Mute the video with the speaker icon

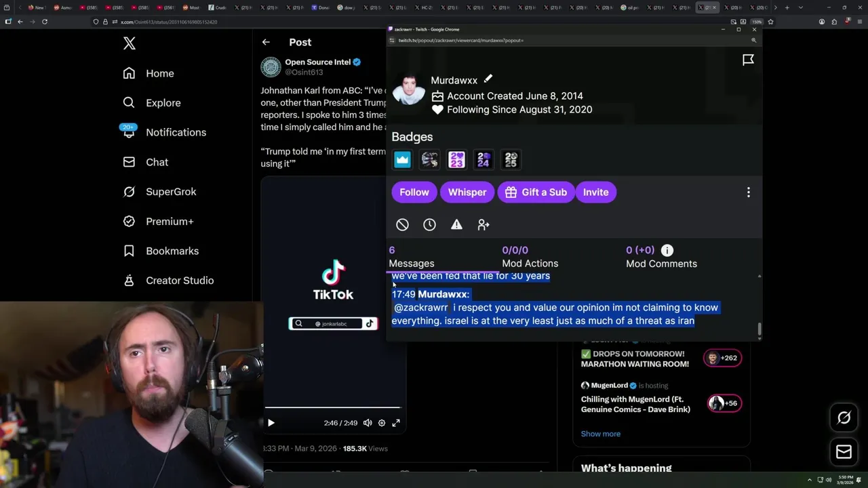(368, 423)
